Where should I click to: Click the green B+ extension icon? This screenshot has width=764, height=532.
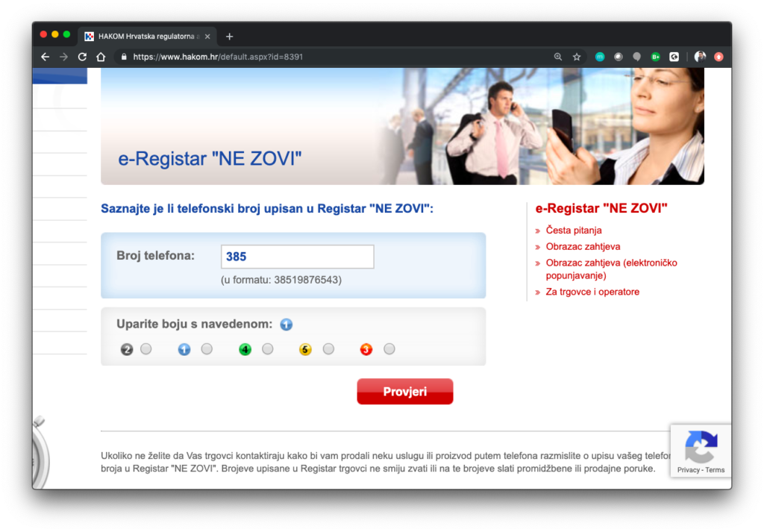656,57
